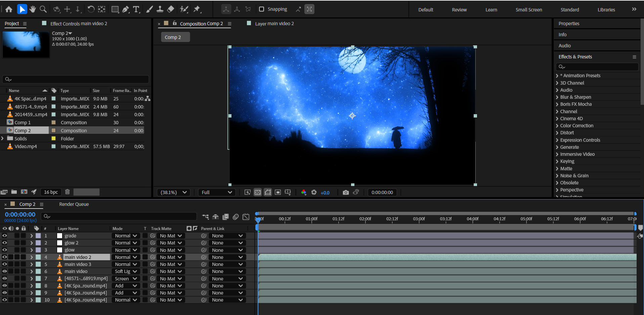Viewport: 644px width, 315px height.
Task: Select the Eraser tool
Action: 171,9
